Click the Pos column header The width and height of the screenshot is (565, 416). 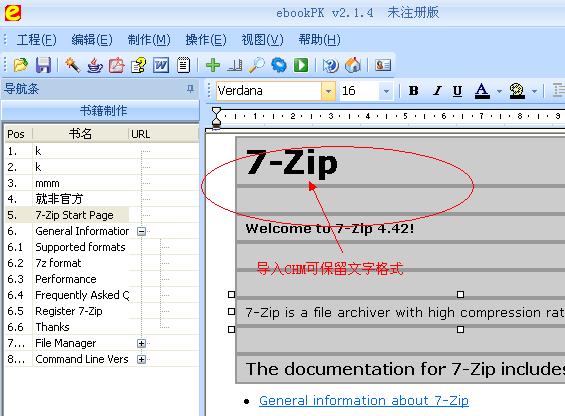pyautogui.click(x=19, y=134)
